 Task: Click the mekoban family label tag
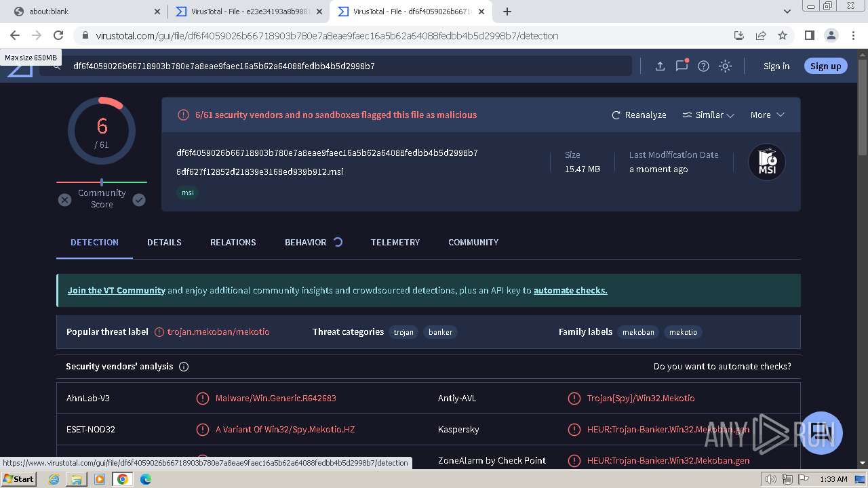click(x=638, y=332)
